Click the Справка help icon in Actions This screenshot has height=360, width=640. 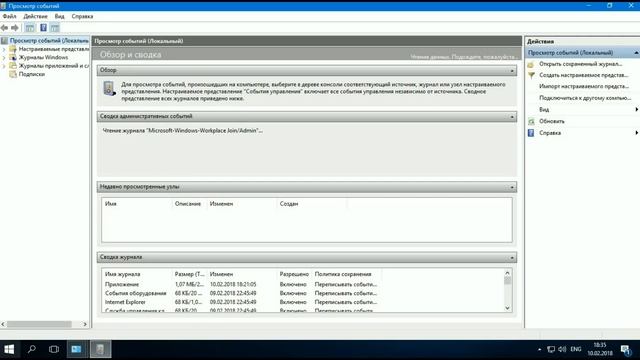click(531, 133)
